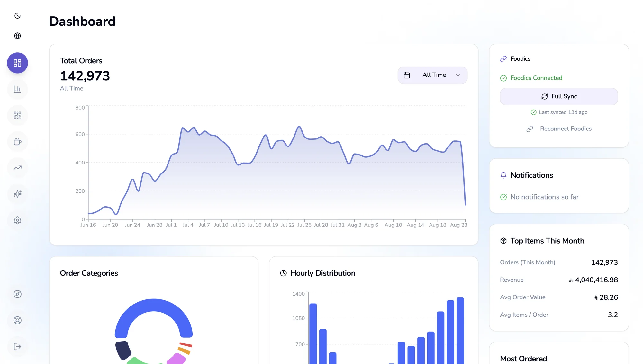Click the Foodics Connected status text

pyautogui.click(x=536, y=78)
